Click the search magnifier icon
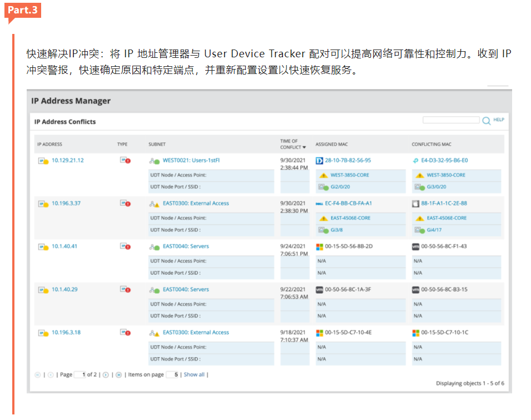The width and height of the screenshot is (531, 420). (487, 121)
